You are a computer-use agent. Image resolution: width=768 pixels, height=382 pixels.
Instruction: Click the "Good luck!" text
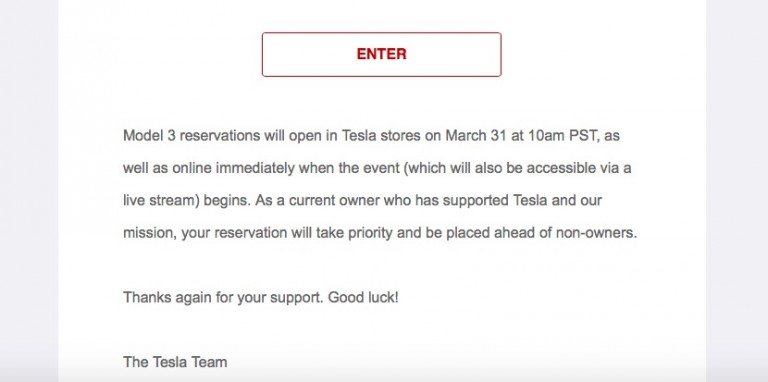363,297
